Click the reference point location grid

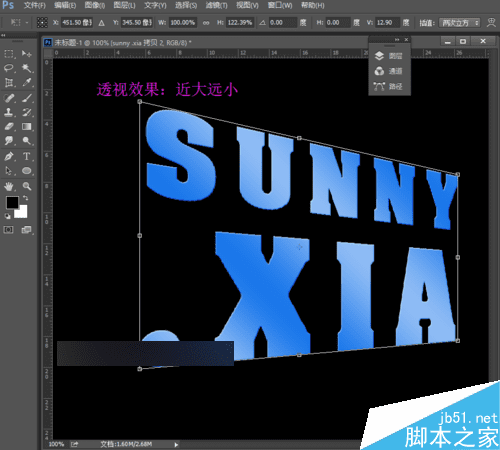42,23
